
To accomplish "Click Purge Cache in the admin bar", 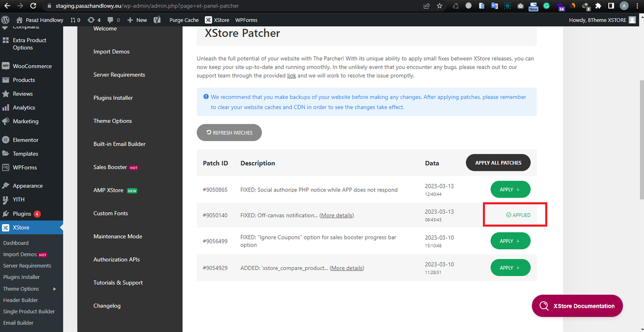I will click(x=184, y=20).
